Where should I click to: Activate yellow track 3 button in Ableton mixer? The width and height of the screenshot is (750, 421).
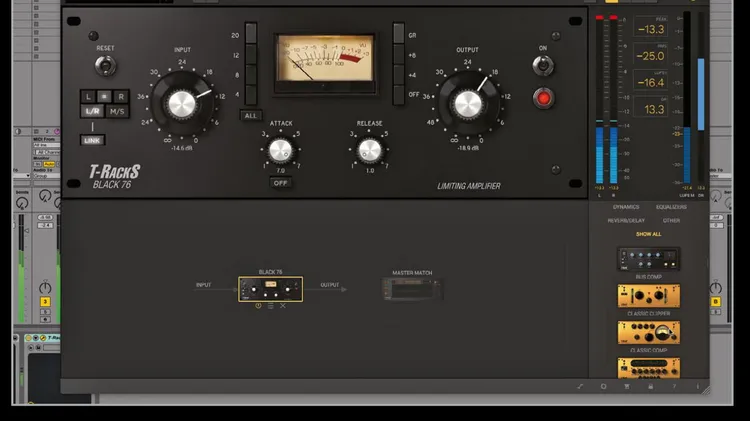click(x=45, y=301)
